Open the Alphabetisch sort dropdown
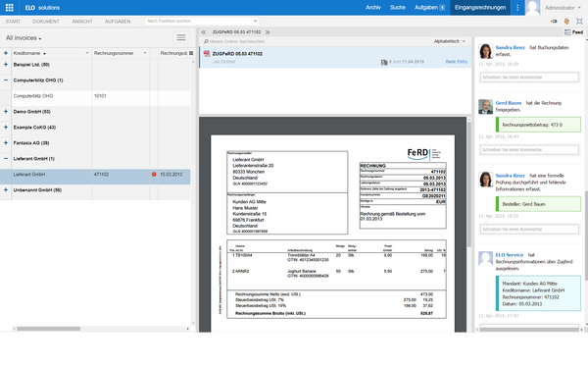This screenshot has height=368, width=588. click(x=450, y=41)
